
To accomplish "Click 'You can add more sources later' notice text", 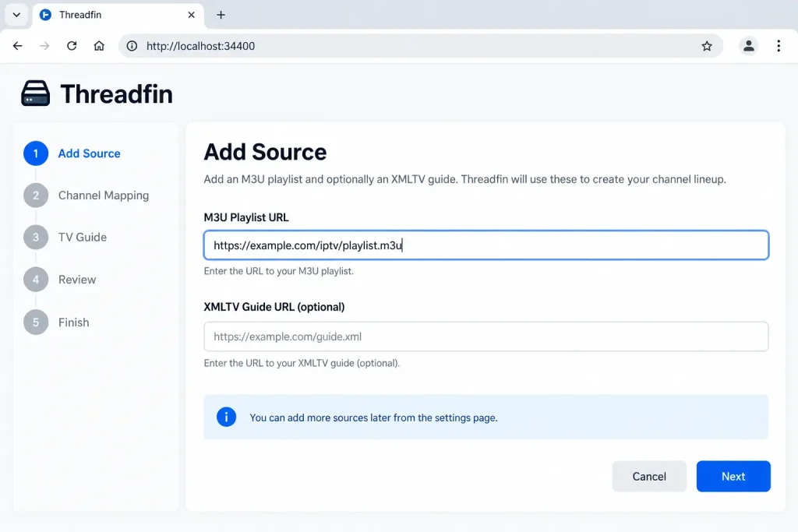I will point(373,417).
